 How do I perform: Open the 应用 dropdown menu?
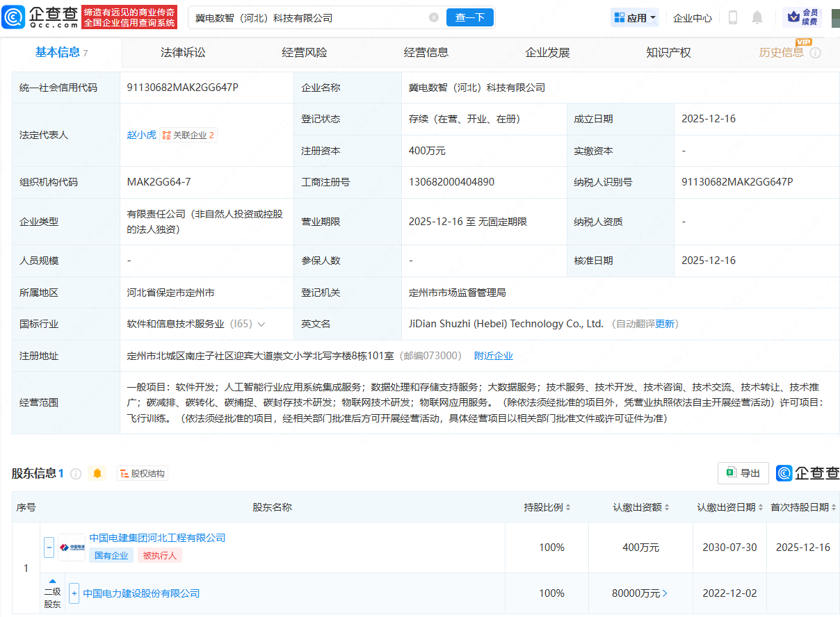635,17
